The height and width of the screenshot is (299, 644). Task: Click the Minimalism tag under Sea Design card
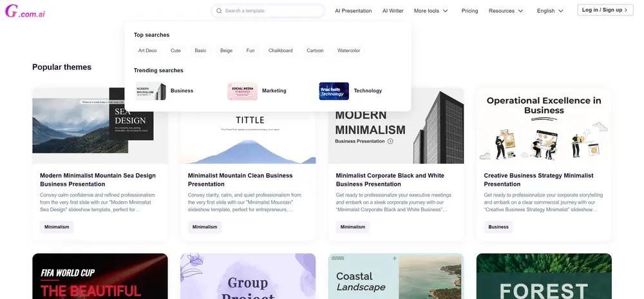[x=57, y=227]
